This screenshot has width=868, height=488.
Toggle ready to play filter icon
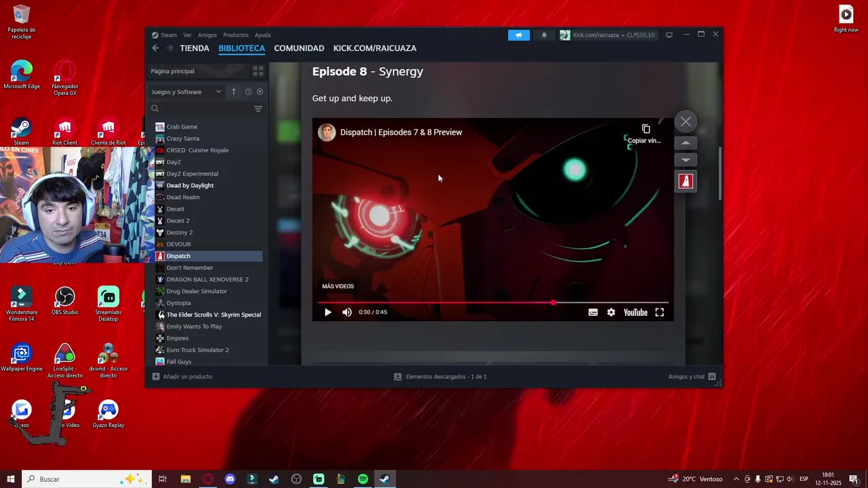tap(260, 91)
